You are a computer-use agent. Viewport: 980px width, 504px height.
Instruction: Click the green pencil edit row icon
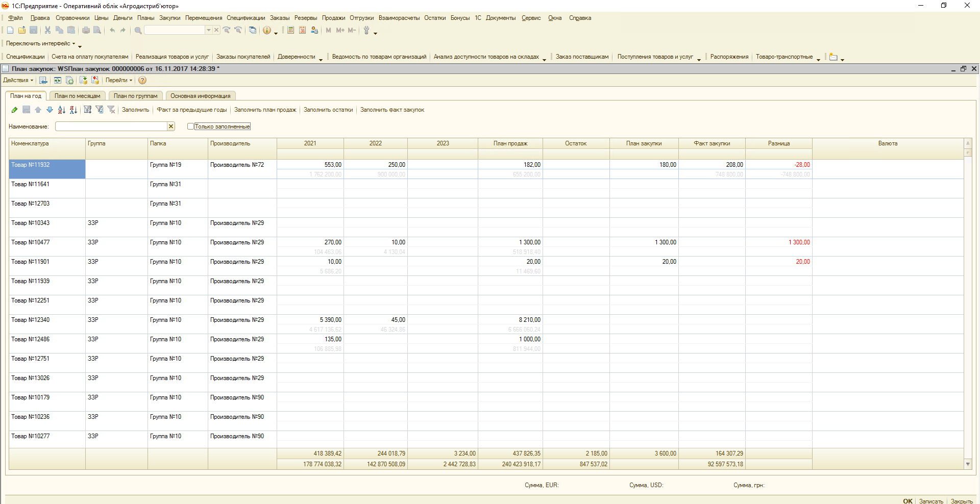pos(14,110)
